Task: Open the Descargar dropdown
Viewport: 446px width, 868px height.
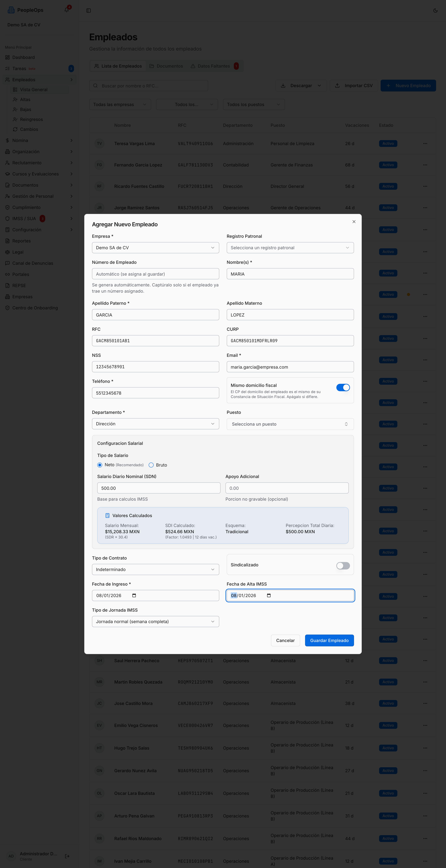Action: (301, 86)
